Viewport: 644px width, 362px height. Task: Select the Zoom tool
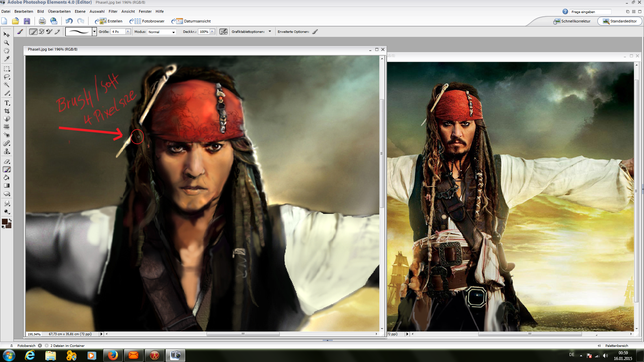(6, 43)
